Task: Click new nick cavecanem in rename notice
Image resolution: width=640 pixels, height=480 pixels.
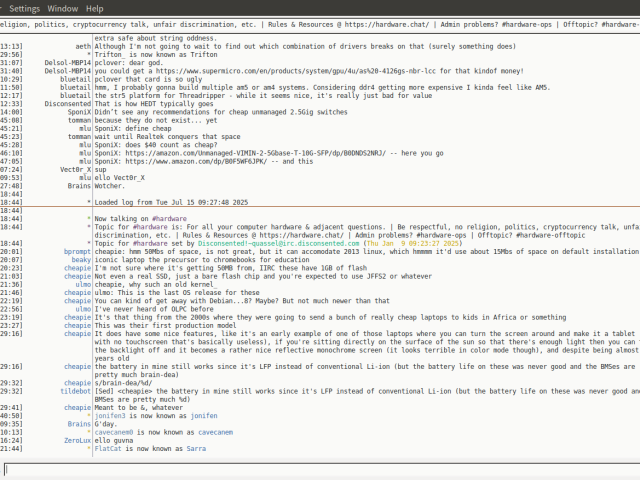Action: tap(216, 432)
